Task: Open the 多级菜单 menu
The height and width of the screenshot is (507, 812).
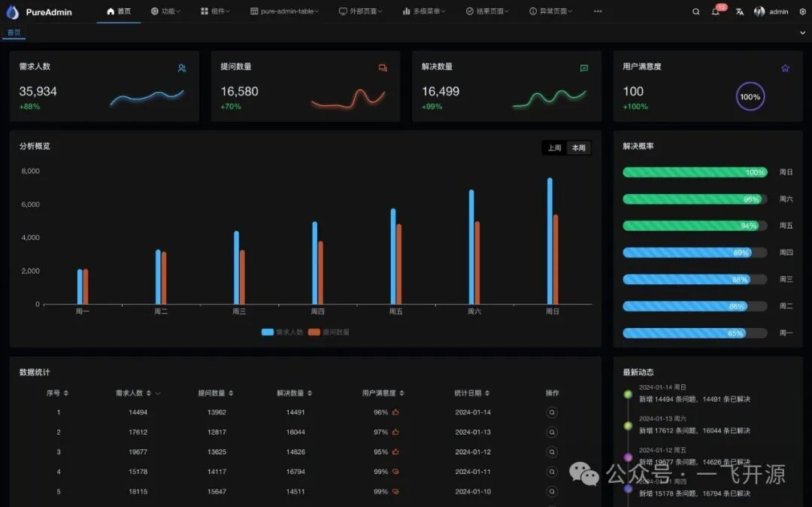Action: pos(424,11)
